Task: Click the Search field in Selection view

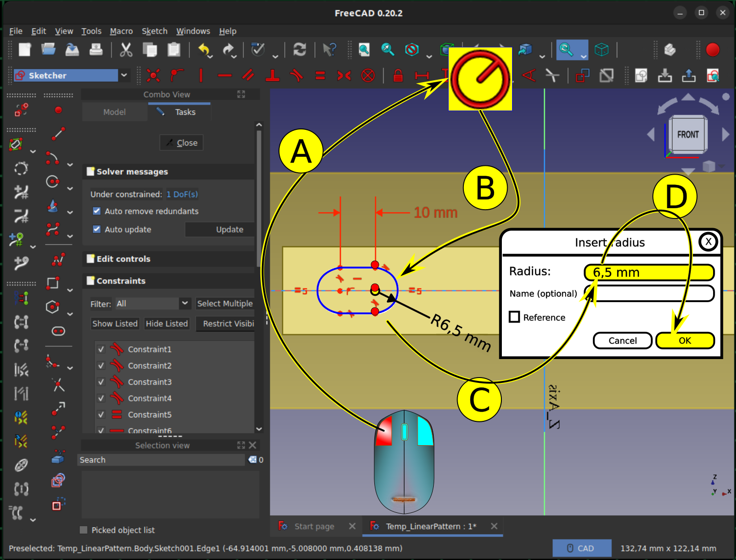Action: tap(161, 460)
